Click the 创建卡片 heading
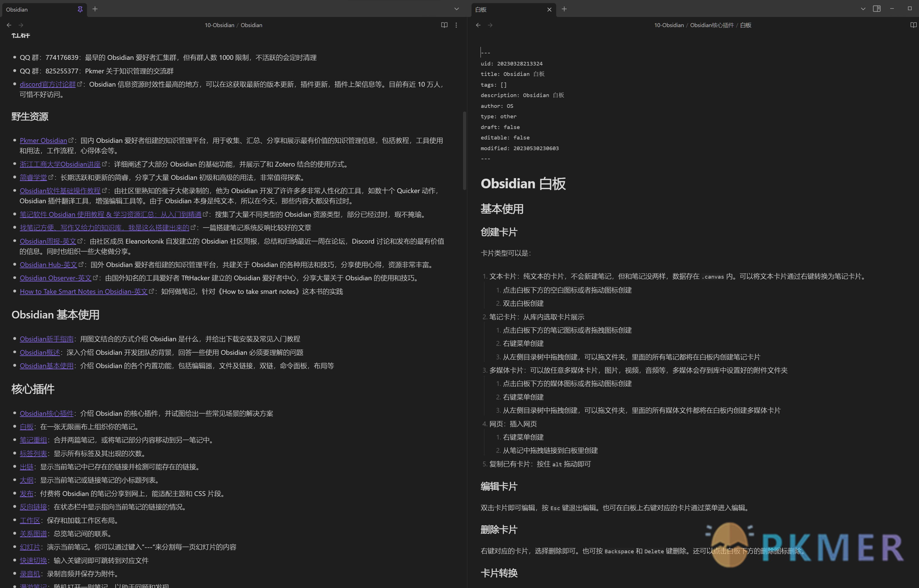This screenshot has height=588, width=919. tap(499, 232)
